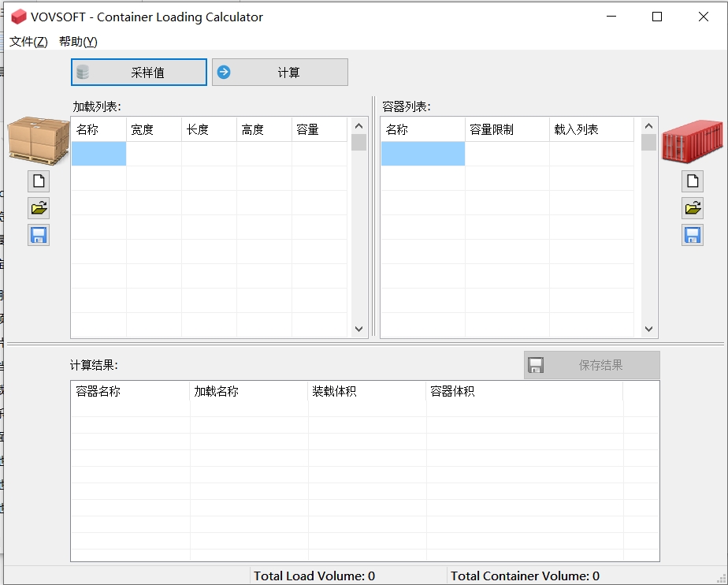The width and height of the screenshot is (728, 585).
Task: Click the container list scrollbar thumb
Action: (x=648, y=142)
